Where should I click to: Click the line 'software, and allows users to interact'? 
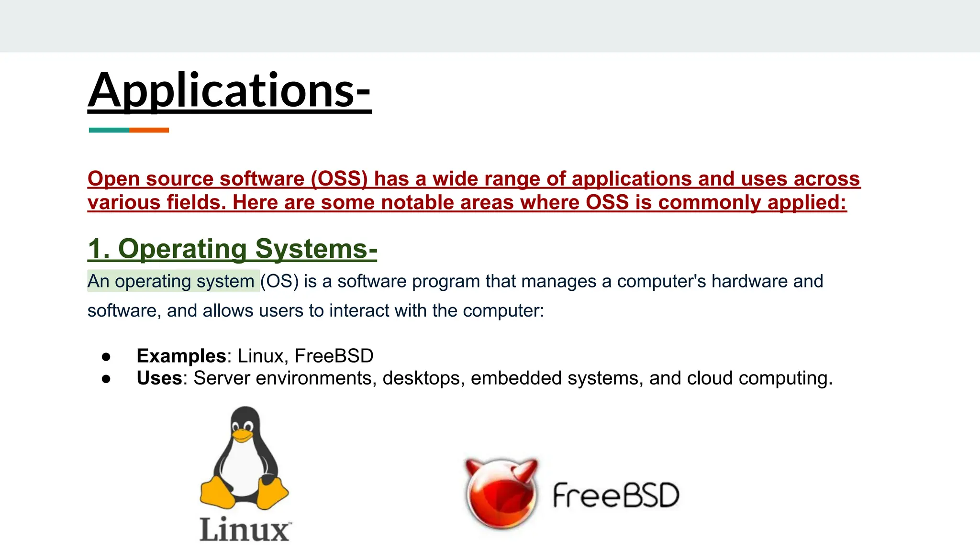click(316, 311)
